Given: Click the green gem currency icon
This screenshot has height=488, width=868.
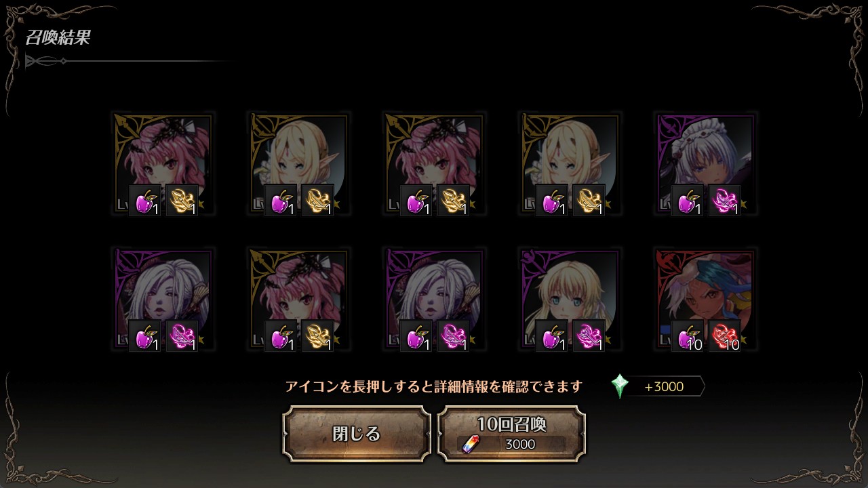Looking at the screenshot, I should 620,386.
